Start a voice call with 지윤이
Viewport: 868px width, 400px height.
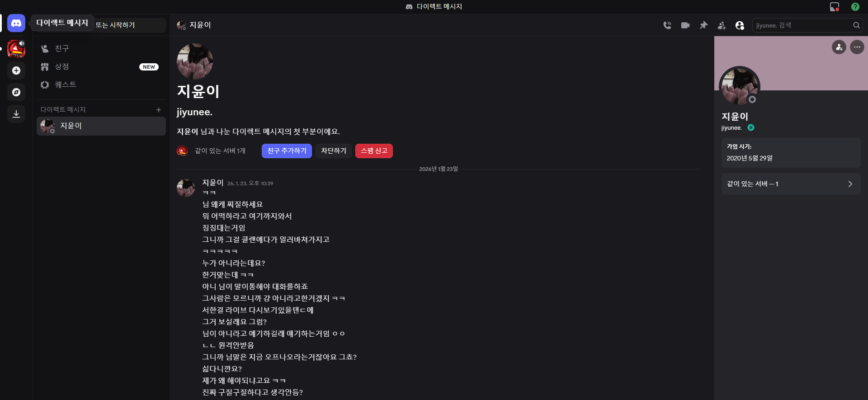click(667, 25)
